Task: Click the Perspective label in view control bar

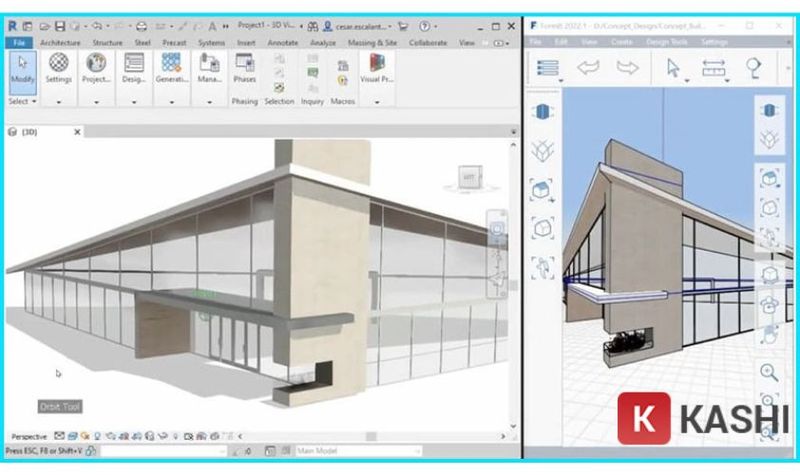Action: coord(29,437)
